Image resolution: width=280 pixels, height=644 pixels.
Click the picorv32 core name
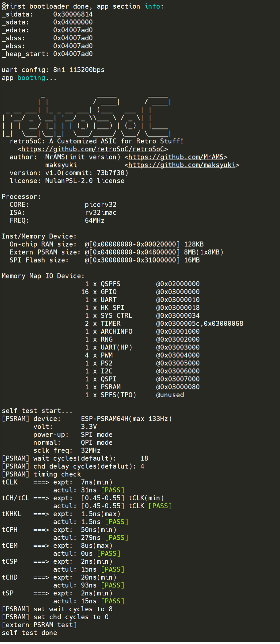(100, 205)
